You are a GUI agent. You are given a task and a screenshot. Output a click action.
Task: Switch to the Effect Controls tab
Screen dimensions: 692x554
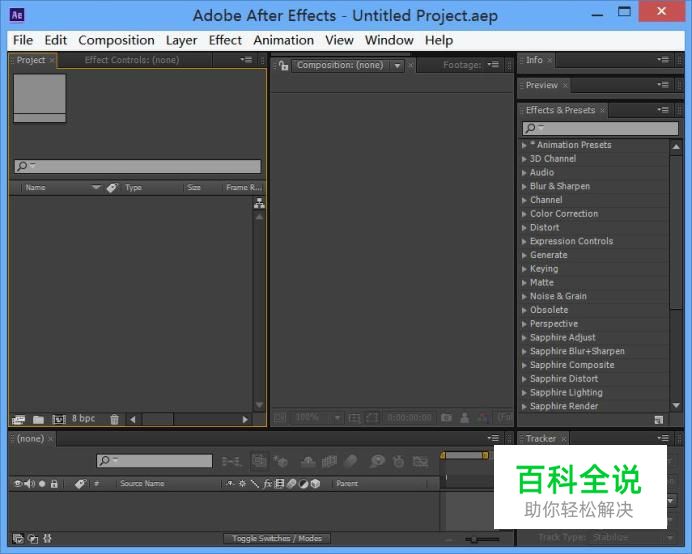coord(132,60)
